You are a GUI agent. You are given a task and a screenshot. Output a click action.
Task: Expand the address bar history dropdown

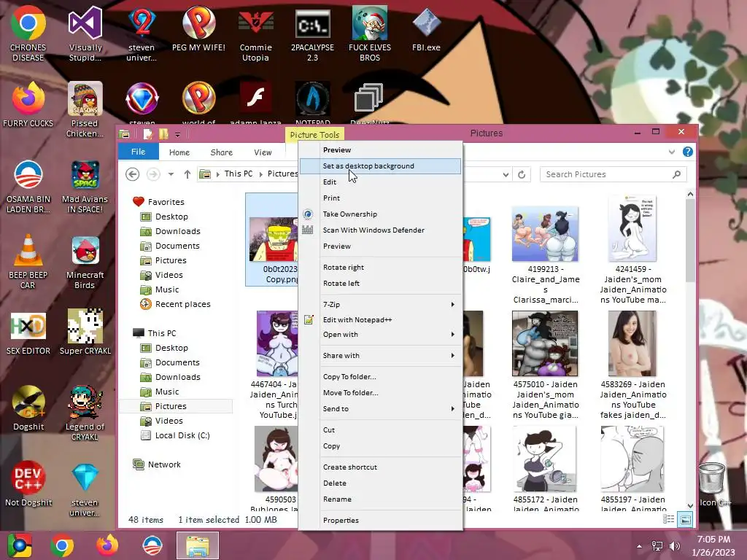(506, 174)
